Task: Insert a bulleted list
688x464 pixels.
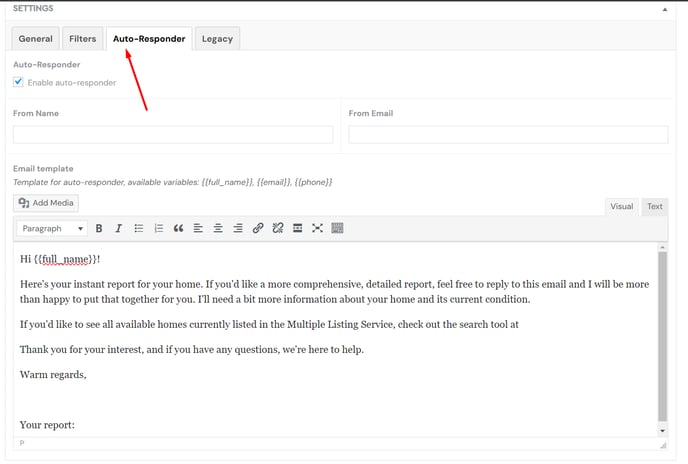Action: coord(139,228)
